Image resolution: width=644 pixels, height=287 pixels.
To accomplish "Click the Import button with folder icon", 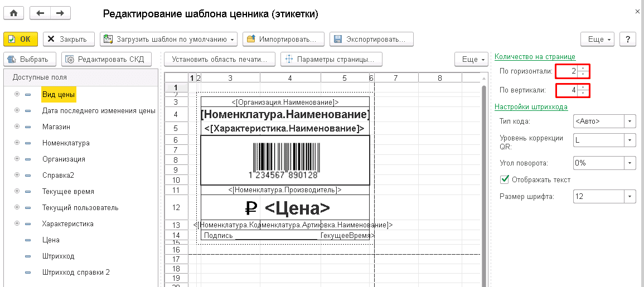I will coord(283,39).
